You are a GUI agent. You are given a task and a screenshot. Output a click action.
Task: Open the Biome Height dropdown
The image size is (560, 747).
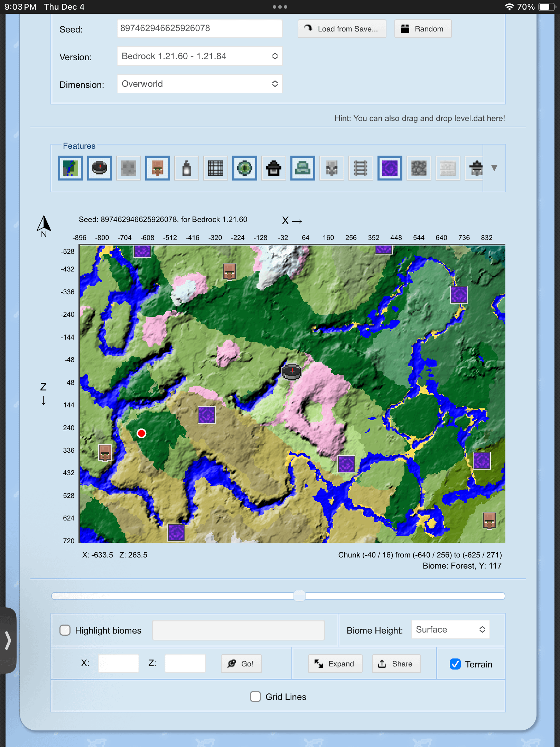[450, 630]
